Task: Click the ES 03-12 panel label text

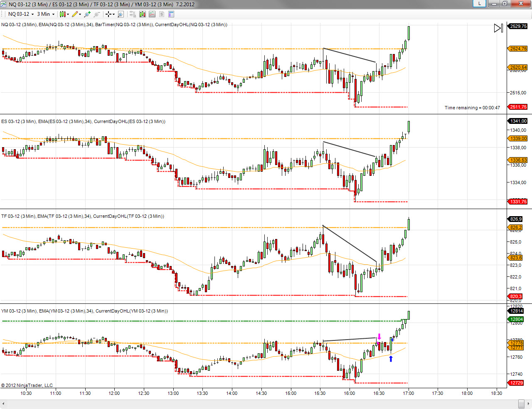Action: point(83,121)
